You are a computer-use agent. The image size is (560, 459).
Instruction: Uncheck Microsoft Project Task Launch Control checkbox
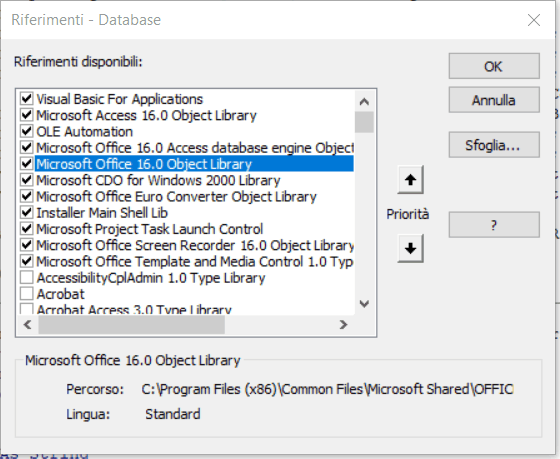pyautogui.click(x=27, y=229)
